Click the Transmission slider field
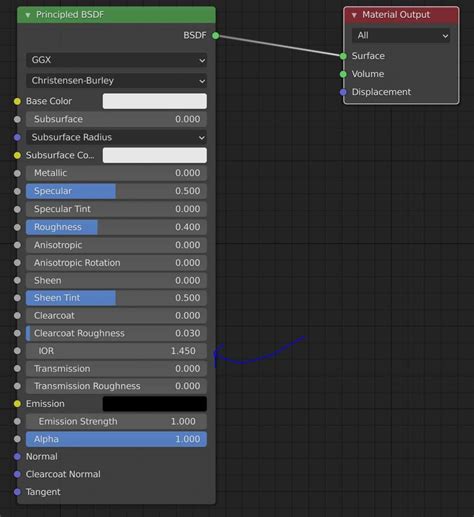Screen dimensions: 474x517 [116, 369]
